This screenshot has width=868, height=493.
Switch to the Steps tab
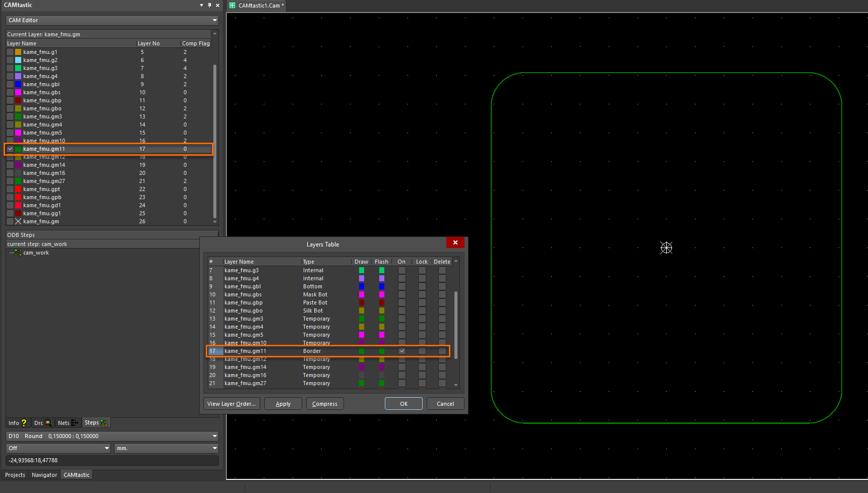click(x=96, y=422)
